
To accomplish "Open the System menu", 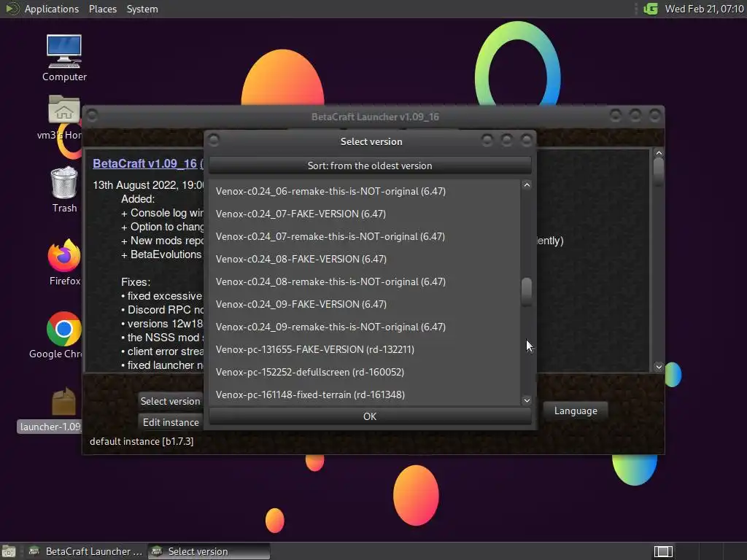I will click(142, 9).
